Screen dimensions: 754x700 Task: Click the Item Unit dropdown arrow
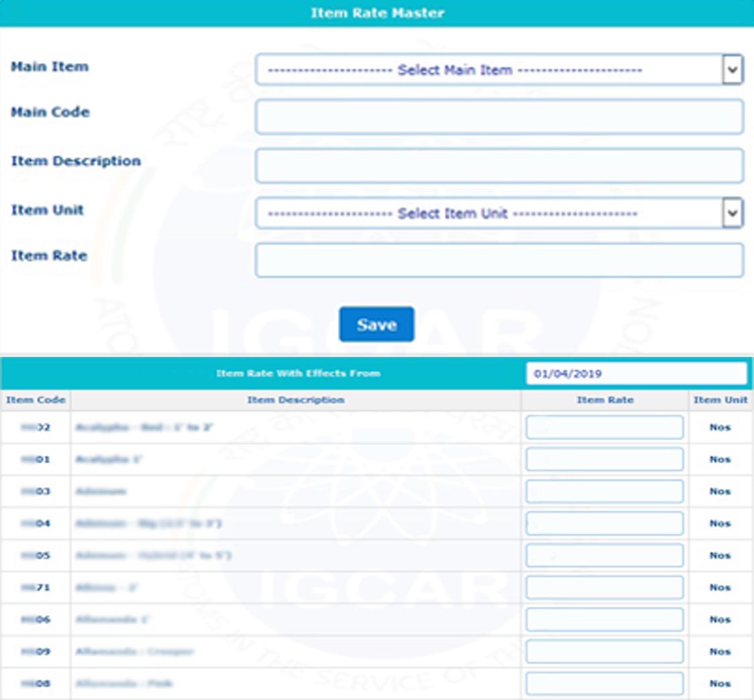(733, 213)
